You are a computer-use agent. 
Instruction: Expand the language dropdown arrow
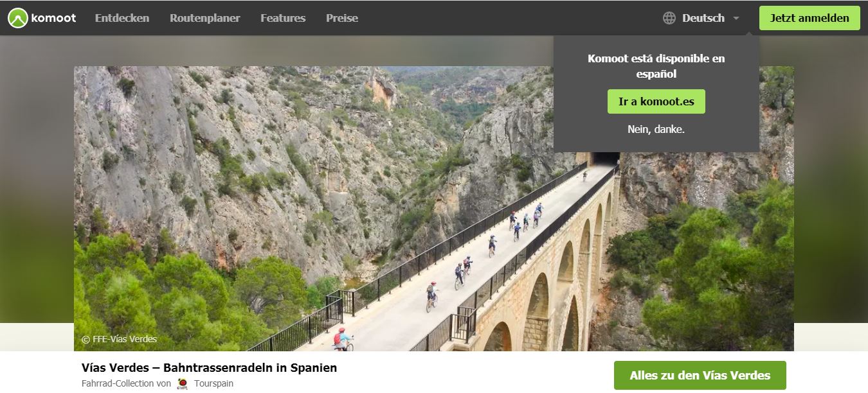pos(736,18)
